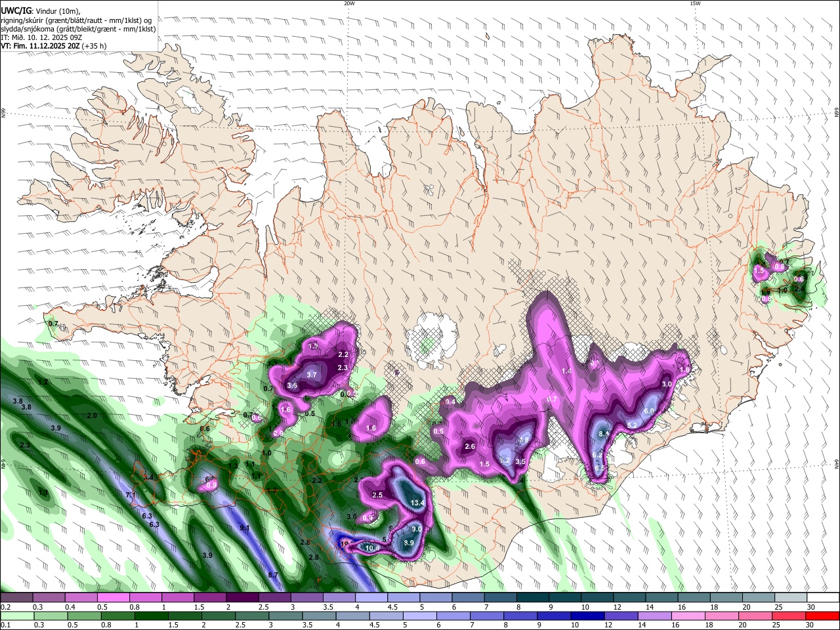Click the '7.1' rain value on the map

(x=131, y=495)
